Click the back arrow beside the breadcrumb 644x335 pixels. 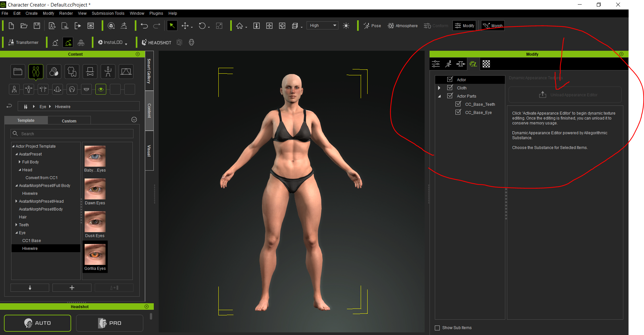[x=9, y=106]
